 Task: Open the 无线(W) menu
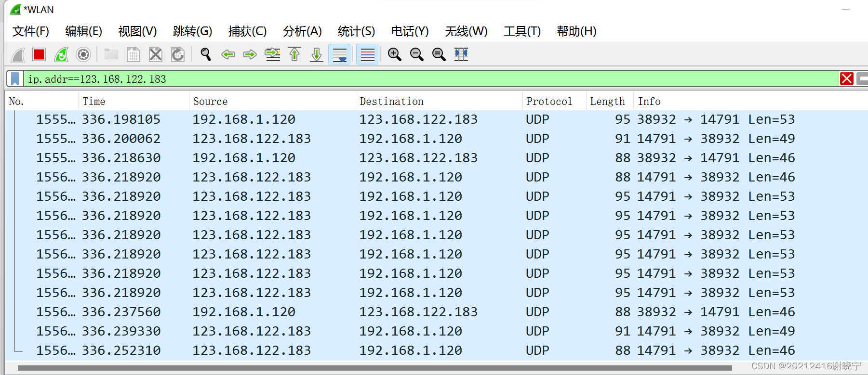466,31
